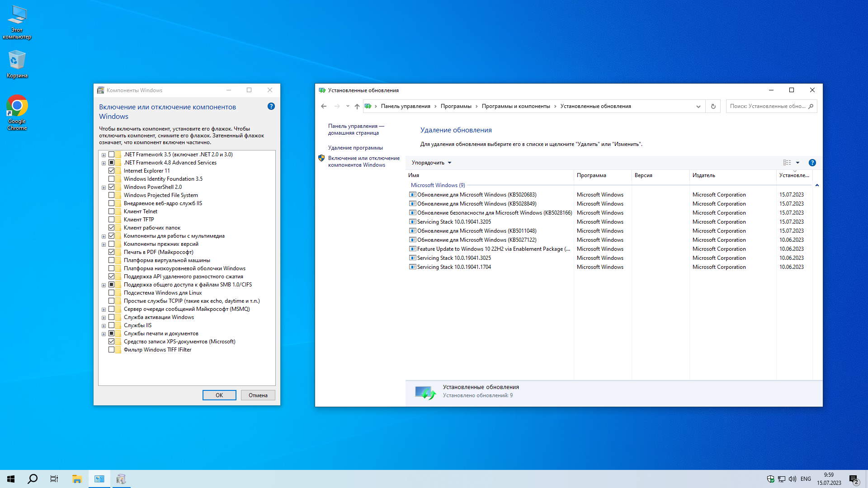Uncheck Internet Explorer 11 checkbox
This screenshot has width=868, height=488.
tap(112, 171)
